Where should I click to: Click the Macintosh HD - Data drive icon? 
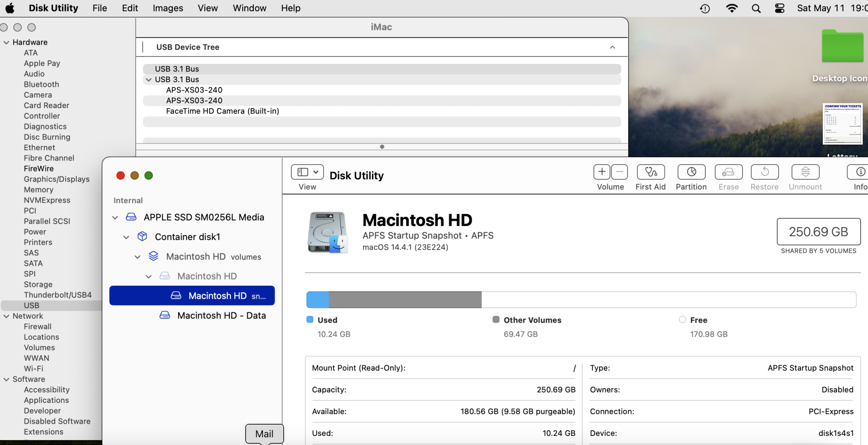point(165,315)
